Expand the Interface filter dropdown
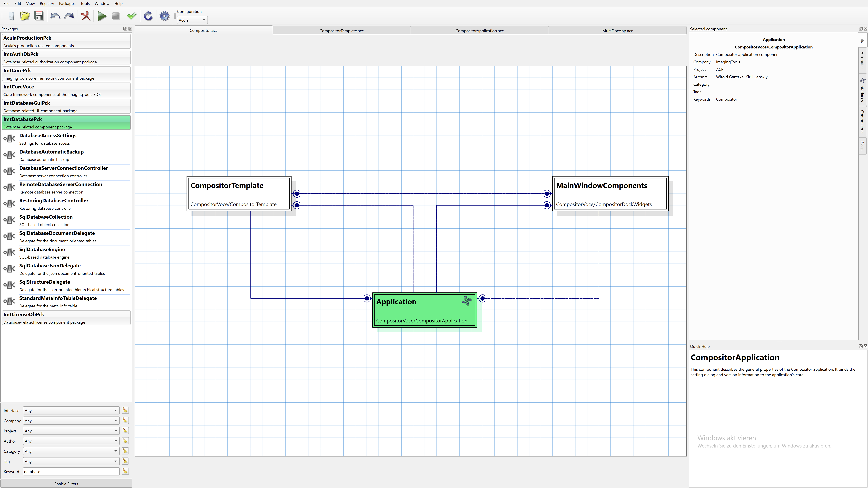The height and width of the screenshot is (488, 868). [71, 411]
